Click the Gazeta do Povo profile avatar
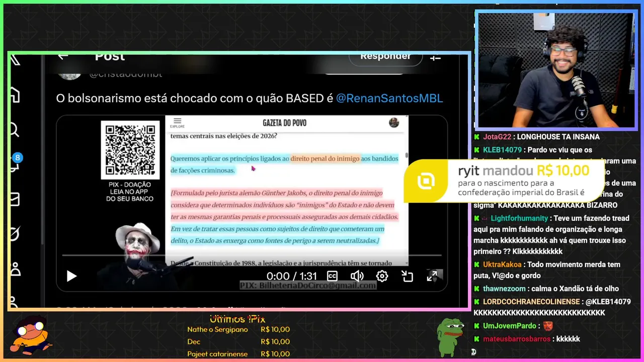Screen dimensions: 644x362 click(x=394, y=123)
